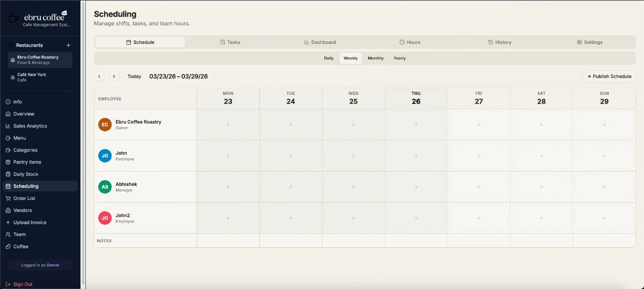This screenshot has width=644, height=289.
Task: Add shift for Ebru Coffee Roastry on Sunday 29
Action: point(604,124)
